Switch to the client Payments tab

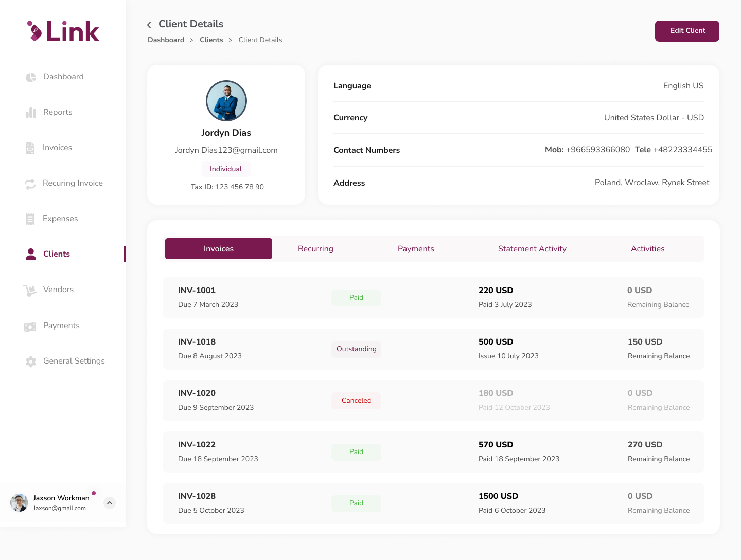point(416,249)
